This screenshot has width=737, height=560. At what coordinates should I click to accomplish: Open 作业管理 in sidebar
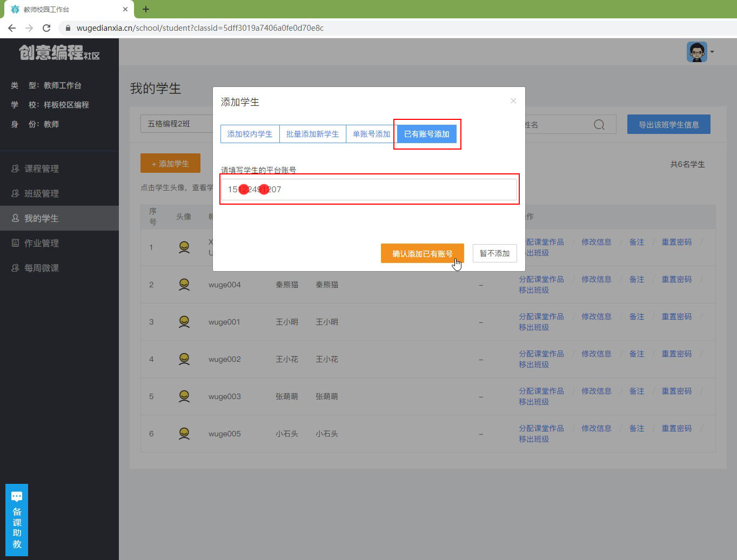(x=42, y=243)
